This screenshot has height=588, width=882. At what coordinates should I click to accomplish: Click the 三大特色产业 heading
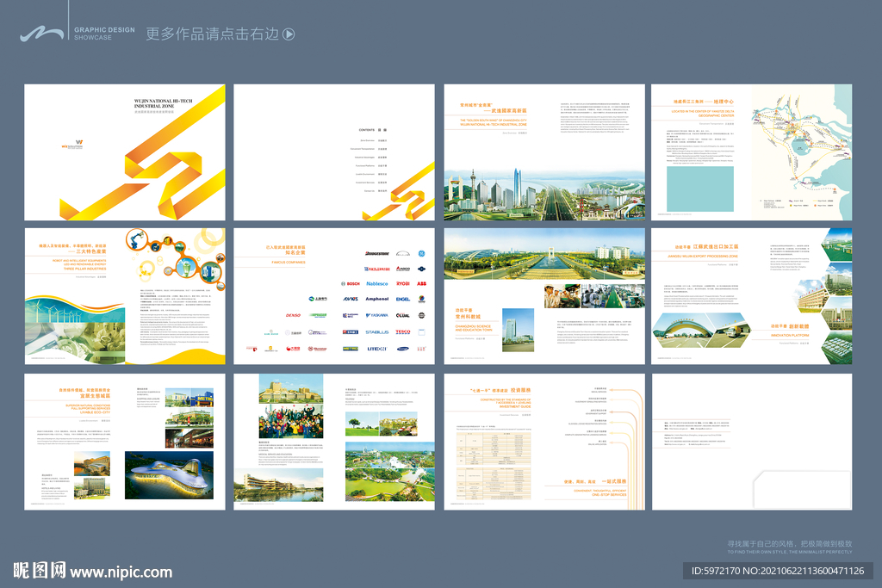[x=91, y=252]
